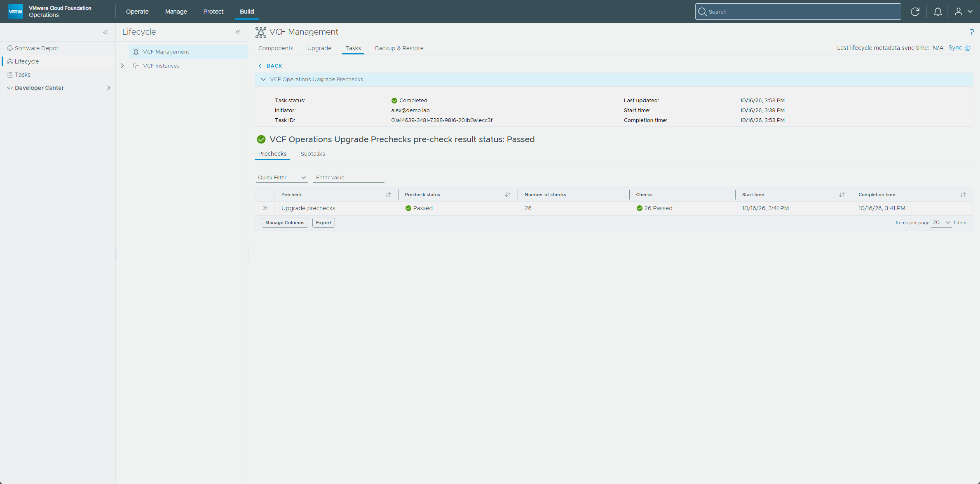Sort by Start time column
980x484 pixels.
tap(842, 195)
